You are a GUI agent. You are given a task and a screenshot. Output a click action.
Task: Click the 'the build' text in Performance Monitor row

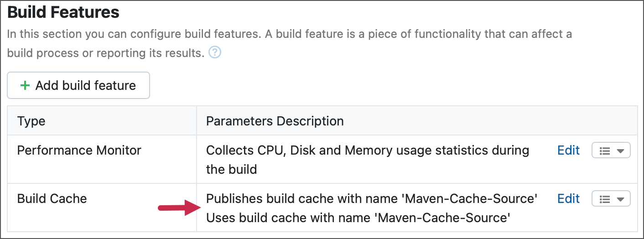[x=231, y=170]
